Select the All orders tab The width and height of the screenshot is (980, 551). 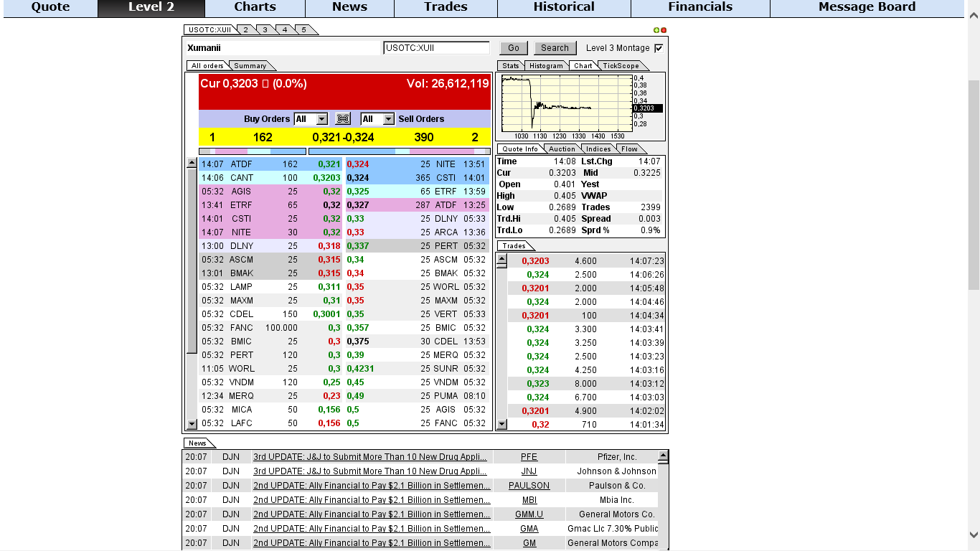point(207,65)
